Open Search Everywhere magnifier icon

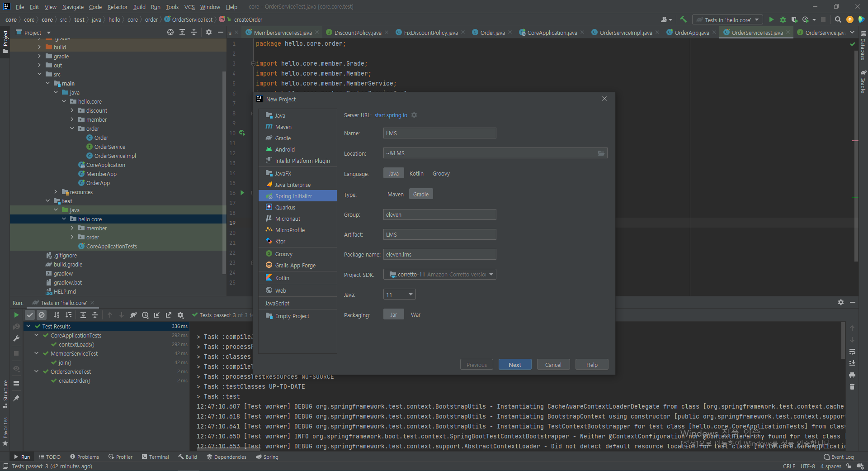pyautogui.click(x=838, y=19)
